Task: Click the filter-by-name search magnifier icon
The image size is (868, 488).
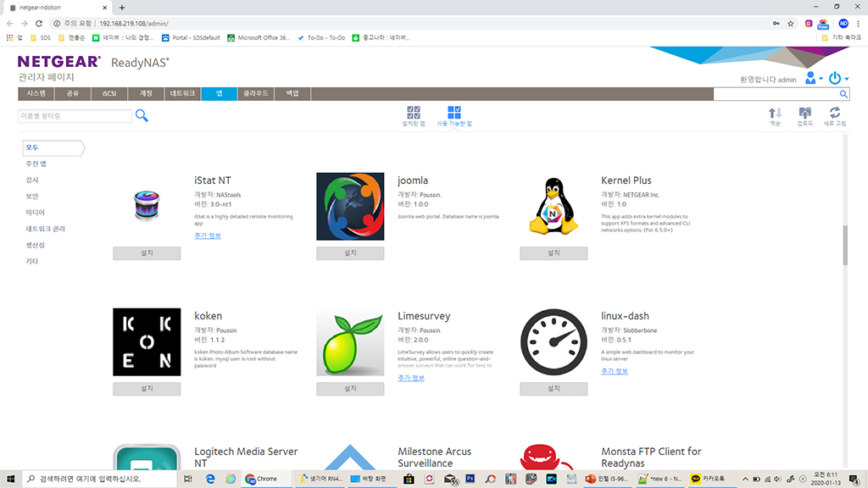Action: (142, 115)
